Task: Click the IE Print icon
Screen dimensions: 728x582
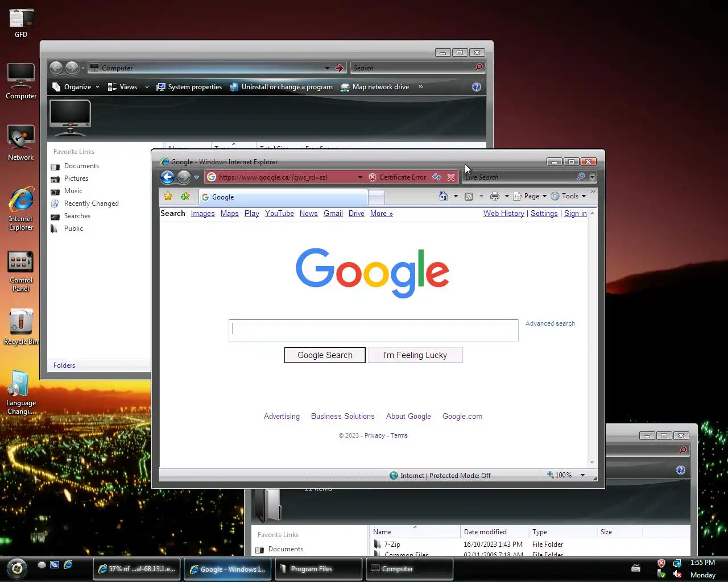Action: 495,196
